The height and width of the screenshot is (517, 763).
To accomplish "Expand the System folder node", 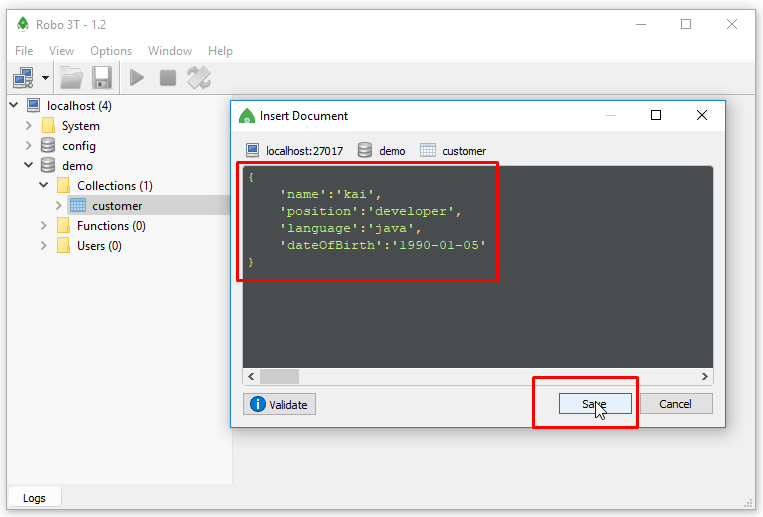I will point(29,126).
